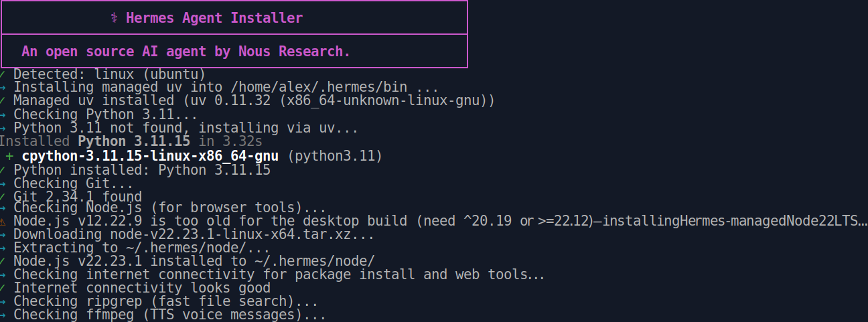This screenshot has width=868, height=322.
Task: Click the check mark before "Git 2.34.1 found"
Action: tap(3, 196)
